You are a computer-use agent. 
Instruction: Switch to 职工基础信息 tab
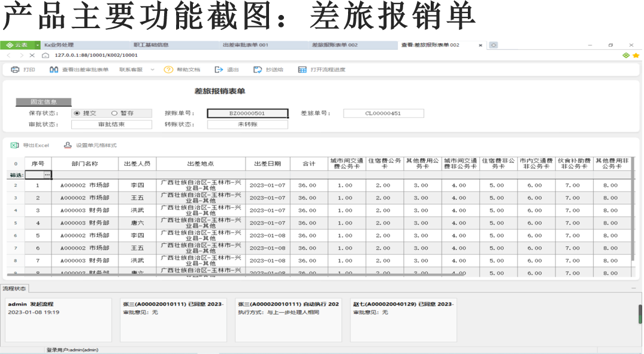[x=173, y=45]
